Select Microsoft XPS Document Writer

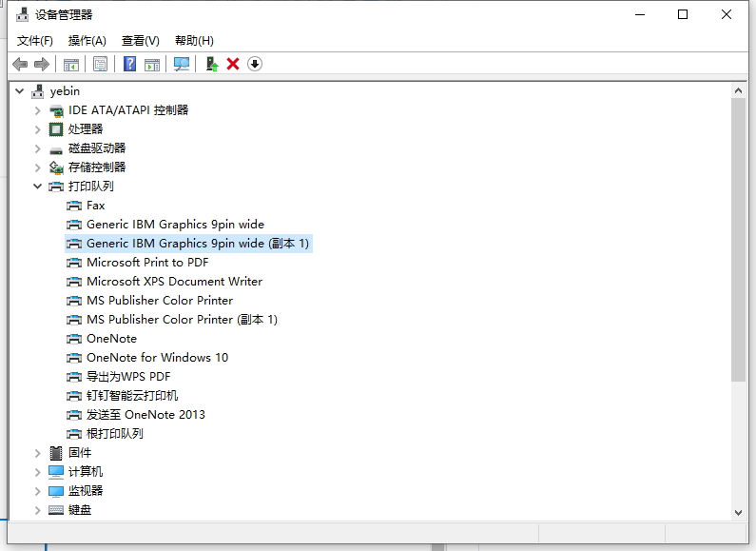[175, 282]
